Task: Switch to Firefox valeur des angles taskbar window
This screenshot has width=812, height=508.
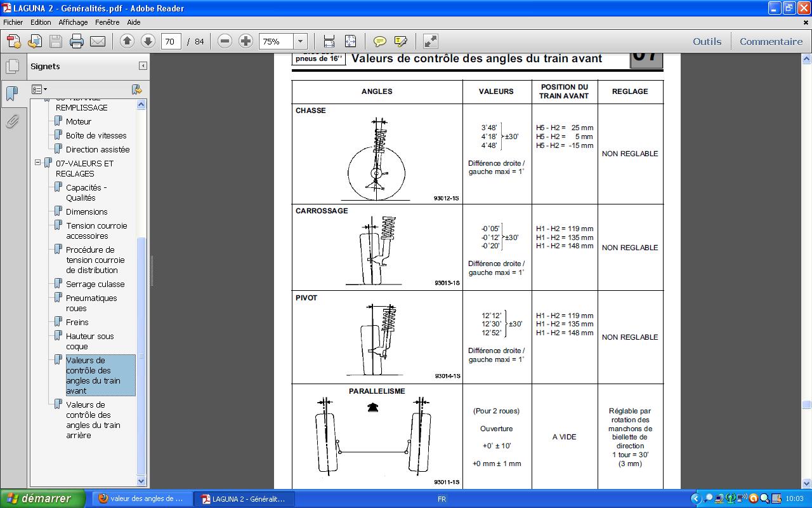Action: click(x=142, y=499)
